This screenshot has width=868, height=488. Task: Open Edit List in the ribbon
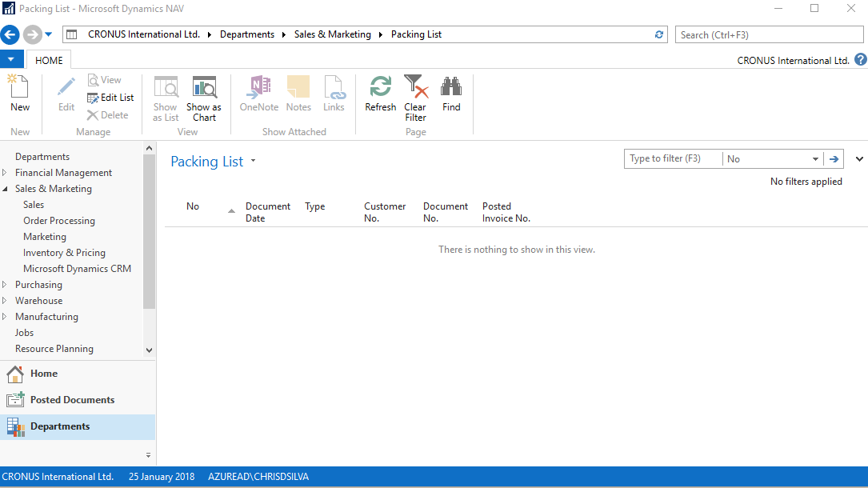110,98
